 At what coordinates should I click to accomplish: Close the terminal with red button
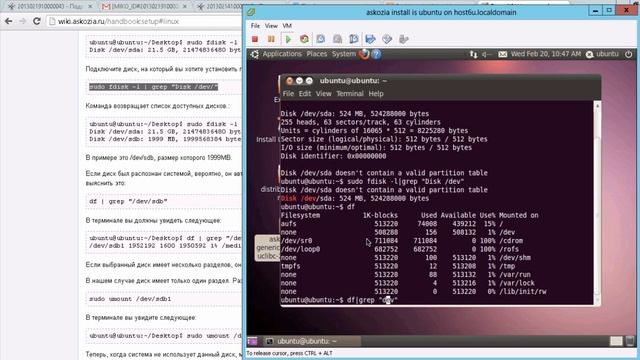[289, 81]
